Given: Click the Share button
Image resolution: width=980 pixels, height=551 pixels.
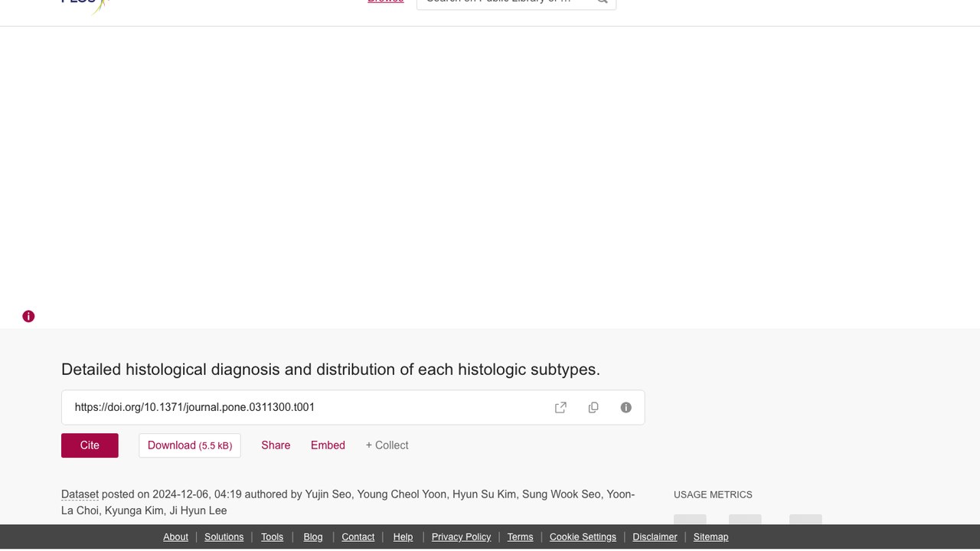Looking at the screenshot, I should (276, 445).
